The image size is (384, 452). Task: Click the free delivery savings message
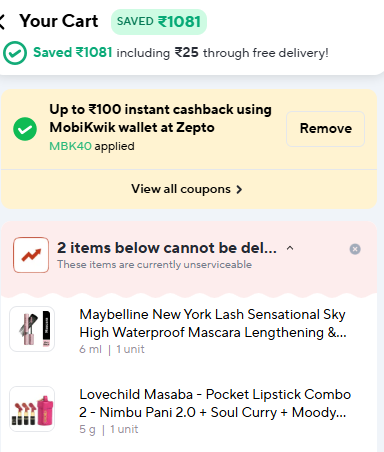[181, 53]
